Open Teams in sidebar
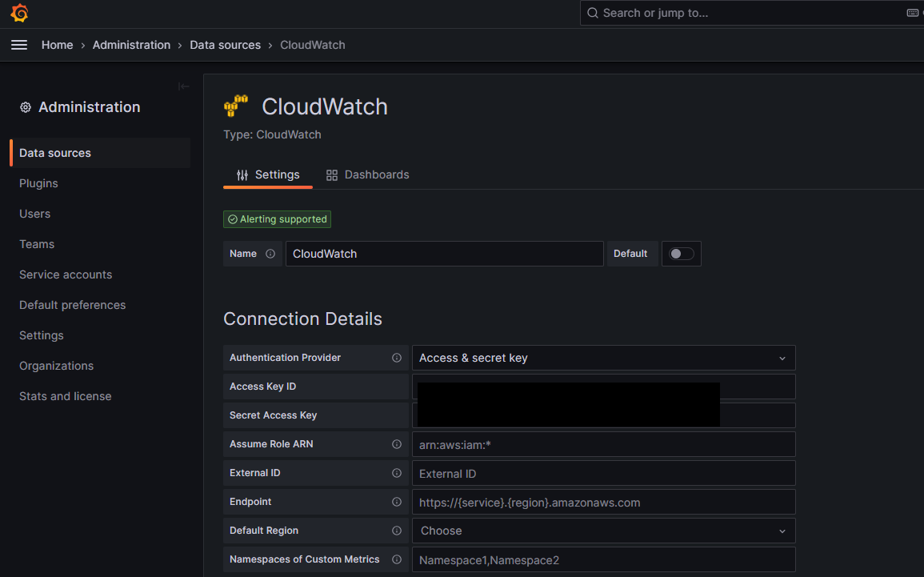The height and width of the screenshot is (577, 924). (x=37, y=244)
